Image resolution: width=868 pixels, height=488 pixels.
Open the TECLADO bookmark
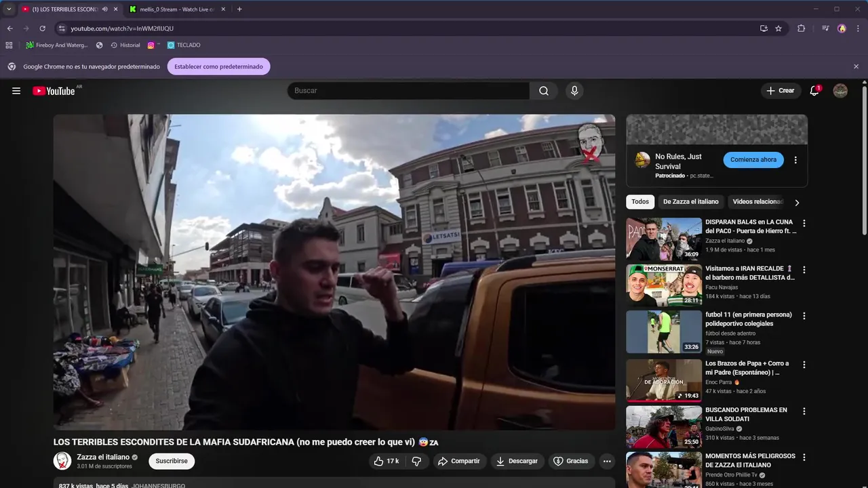(x=184, y=45)
